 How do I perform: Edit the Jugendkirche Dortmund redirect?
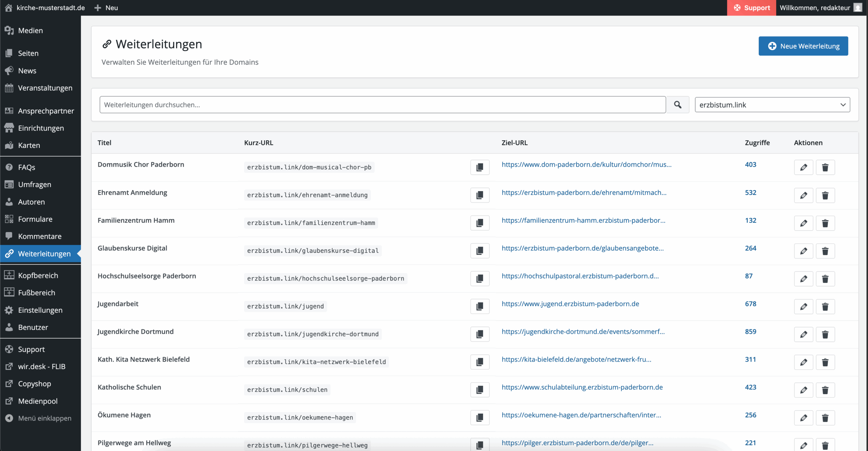pyautogui.click(x=803, y=334)
